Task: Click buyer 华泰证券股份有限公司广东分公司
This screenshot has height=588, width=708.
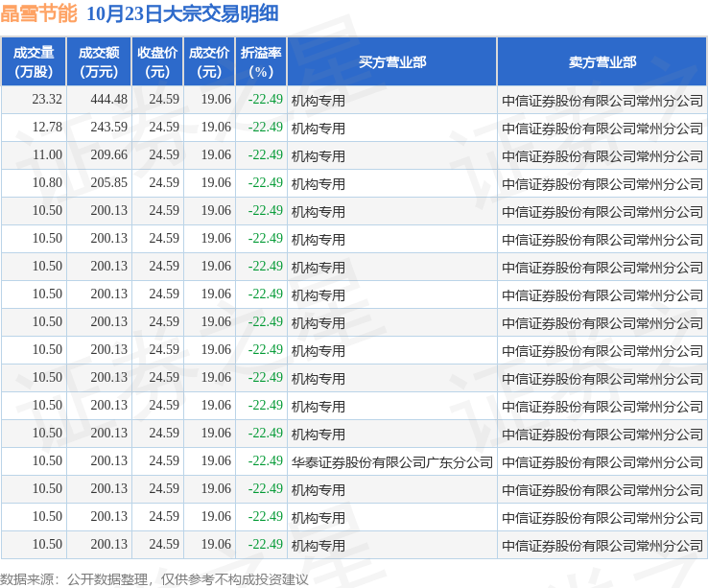Action: click(x=391, y=461)
